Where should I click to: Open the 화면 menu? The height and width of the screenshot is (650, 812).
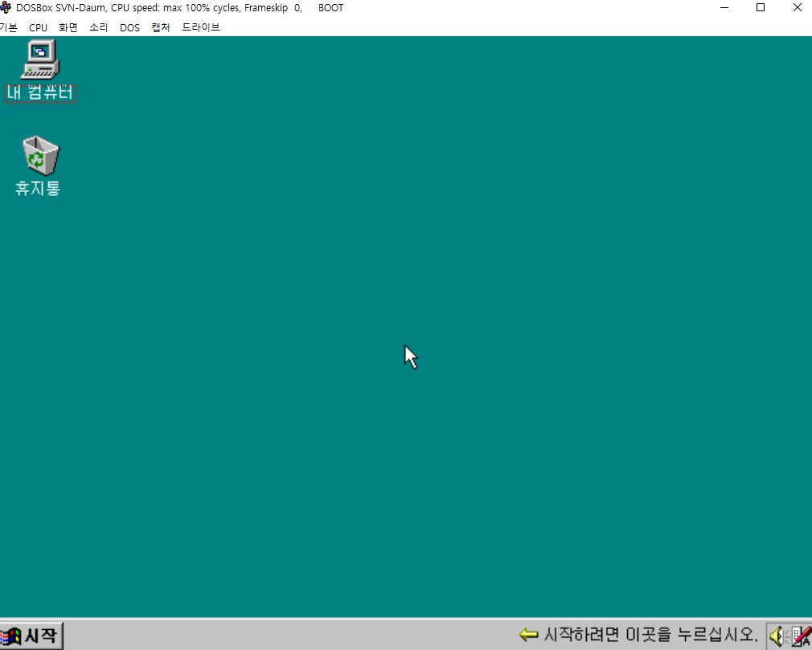[x=68, y=27]
